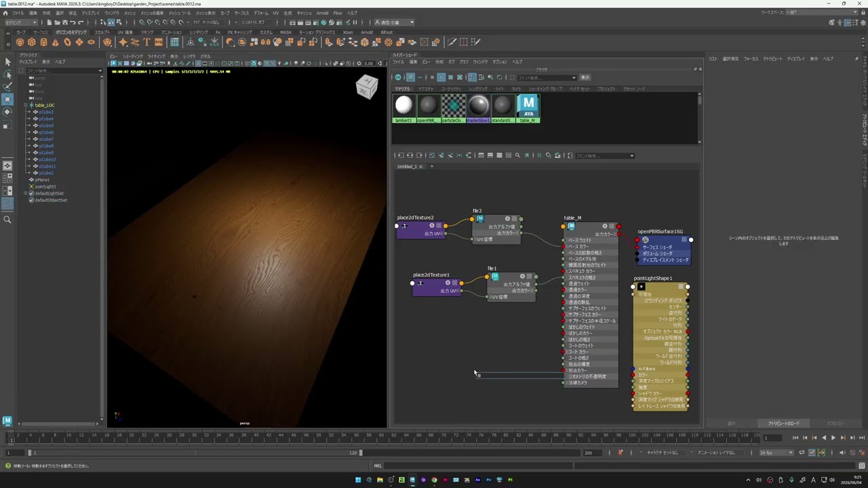Toggle outliner layout button in left toolbox
Image resolution: width=868 pixels, height=488 pixels.
pos(7,203)
